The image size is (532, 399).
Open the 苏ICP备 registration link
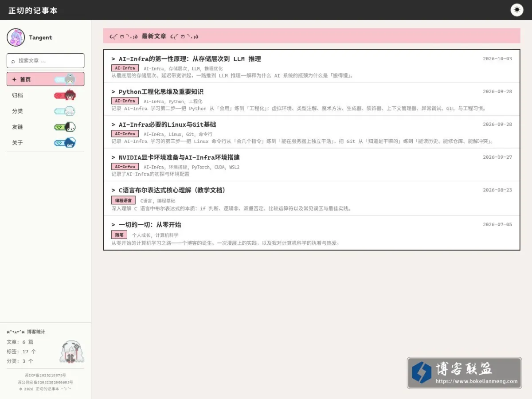[45, 376]
